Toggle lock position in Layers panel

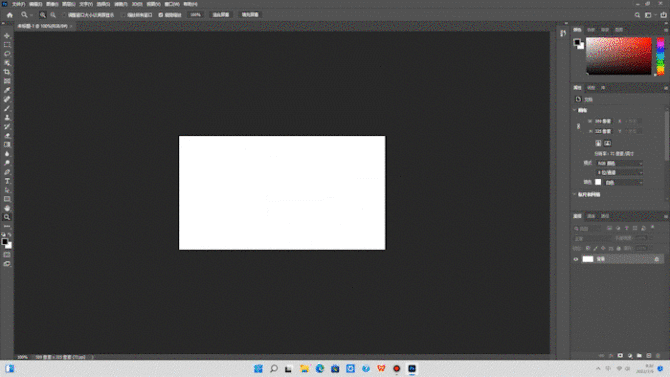(603, 248)
